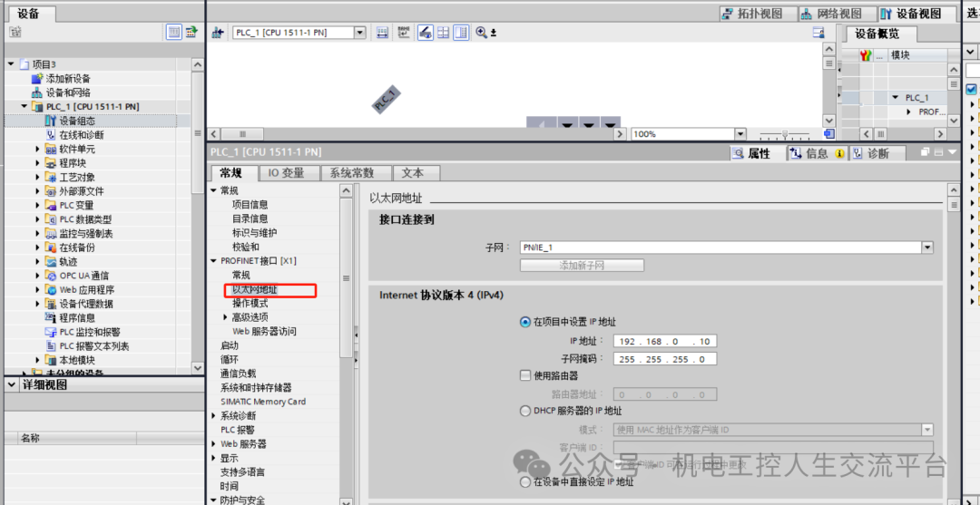Click the save window settings icon at the top right of the device view
Screen dimensions: 980x505
click(x=818, y=33)
